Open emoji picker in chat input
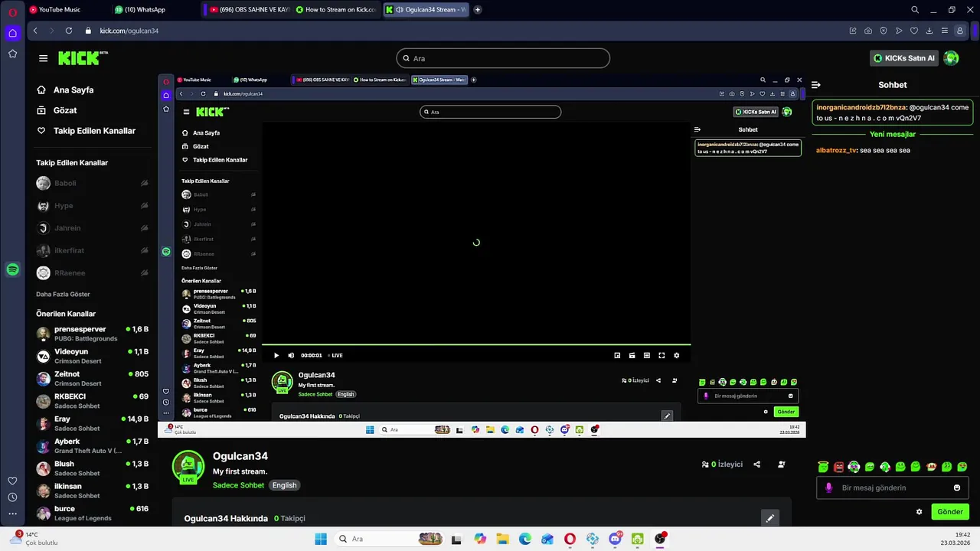This screenshot has height=551, width=980. [x=957, y=487]
